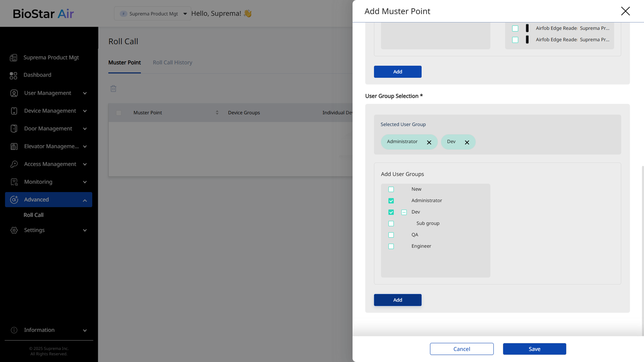The width and height of the screenshot is (644, 362).
Task: Switch to Roll Call History tab
Action: (172, 63)
